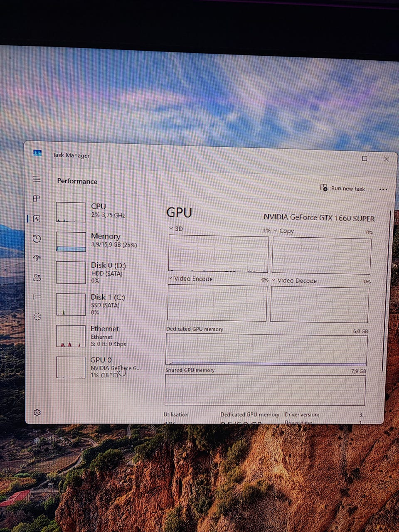Viewport: 399px width, 532px height.
Task: Open the Users page icon
Action: point(37,277)
